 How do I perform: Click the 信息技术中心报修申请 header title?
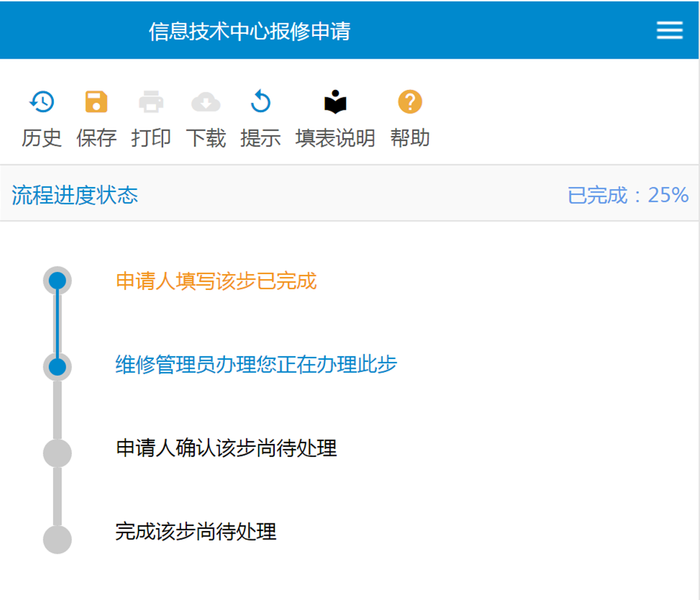[x=249, y=31]
